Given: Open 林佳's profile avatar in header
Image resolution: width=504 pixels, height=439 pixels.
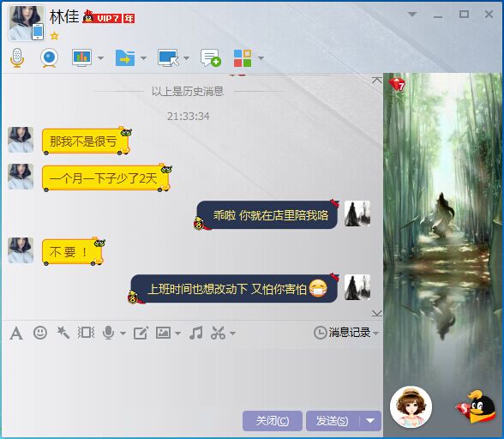Looking at the screenshot, I should click(26, 23).
